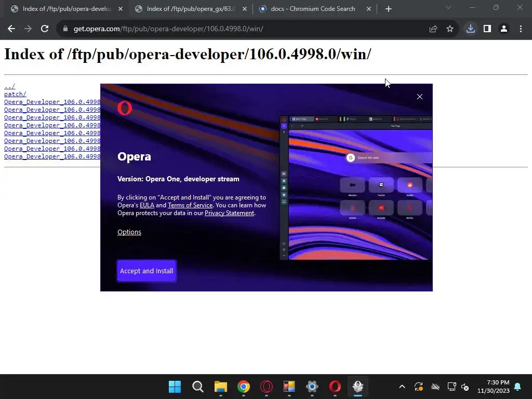Open the Privacy Statement link

click(x=229, y=213)
